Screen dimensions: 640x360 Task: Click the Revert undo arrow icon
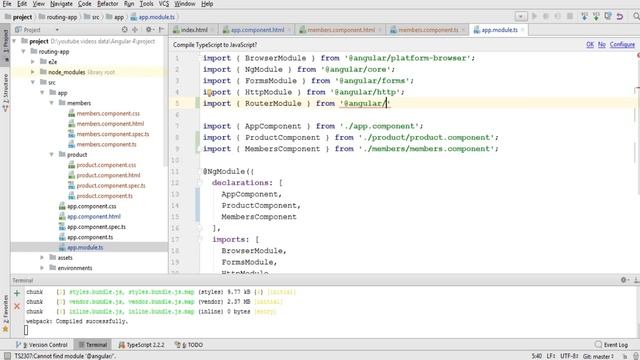pyautogui.click(x=620, y=16)
